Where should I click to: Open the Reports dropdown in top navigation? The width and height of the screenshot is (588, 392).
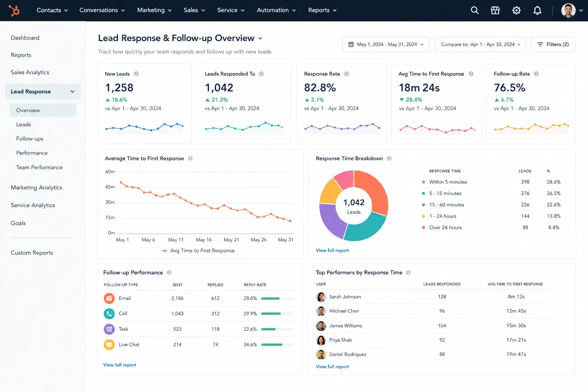point(322,10)
